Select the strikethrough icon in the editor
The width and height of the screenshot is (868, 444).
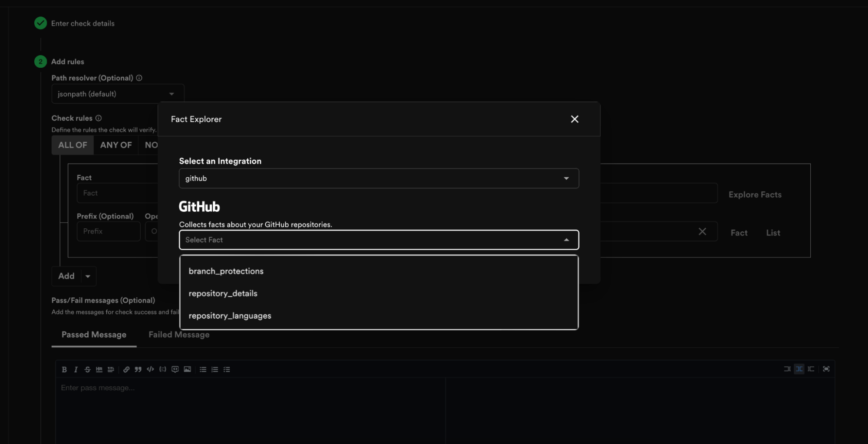[x=87, y=369]
